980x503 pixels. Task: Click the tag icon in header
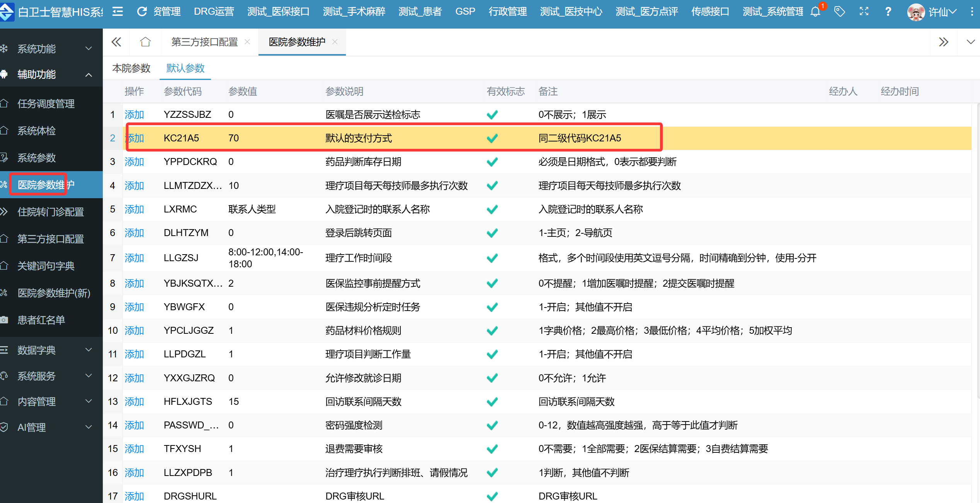coord(839,12)
